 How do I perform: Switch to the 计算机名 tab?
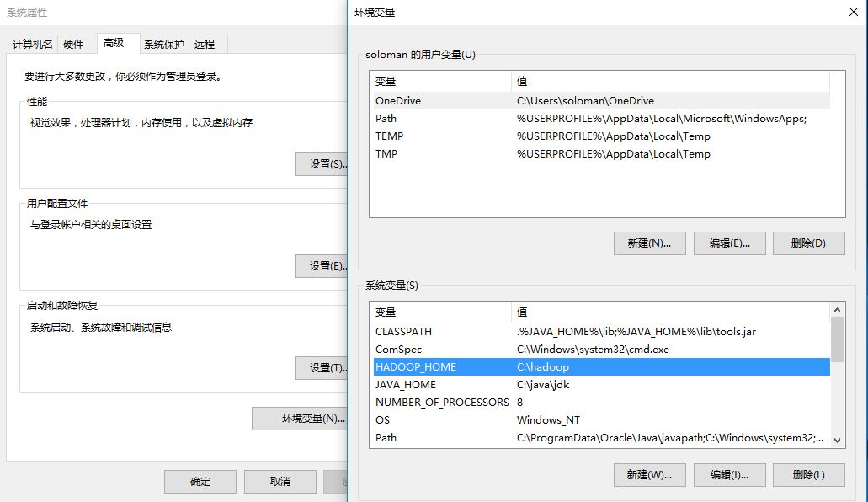point(33,45)
